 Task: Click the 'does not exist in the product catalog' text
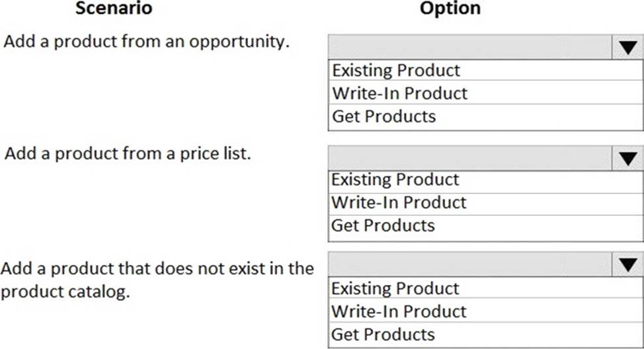pyautogui.click(x=157, y=280)
